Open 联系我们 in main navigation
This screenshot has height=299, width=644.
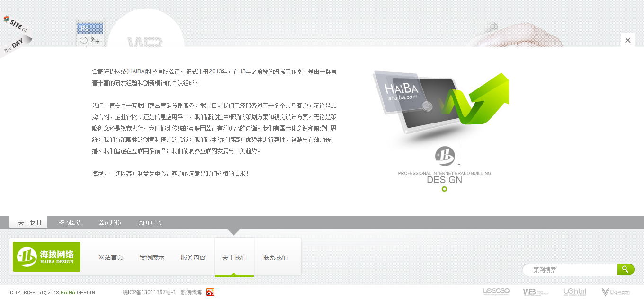(x=276, y=257)
